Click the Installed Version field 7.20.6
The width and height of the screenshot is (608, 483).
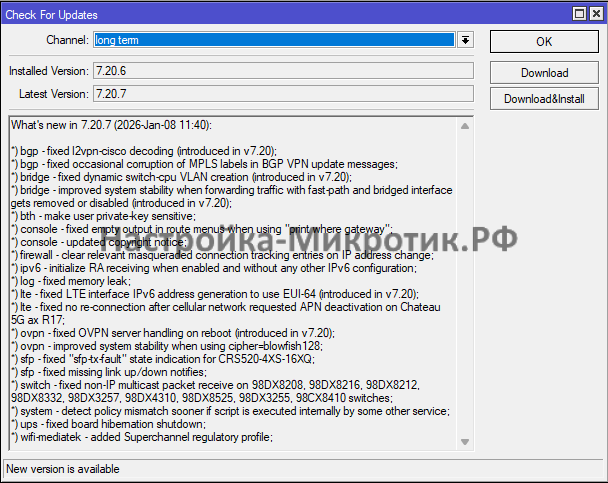pos(283,71)
